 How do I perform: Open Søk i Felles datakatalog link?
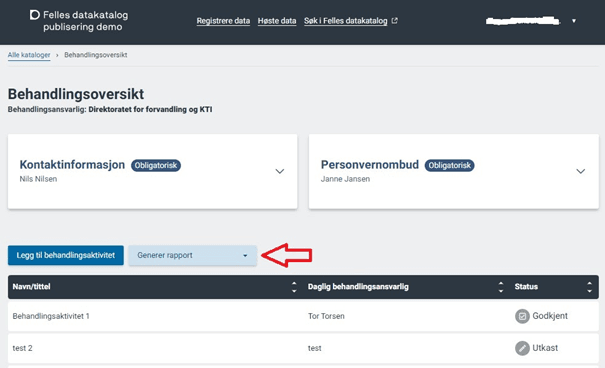point(345,21)
